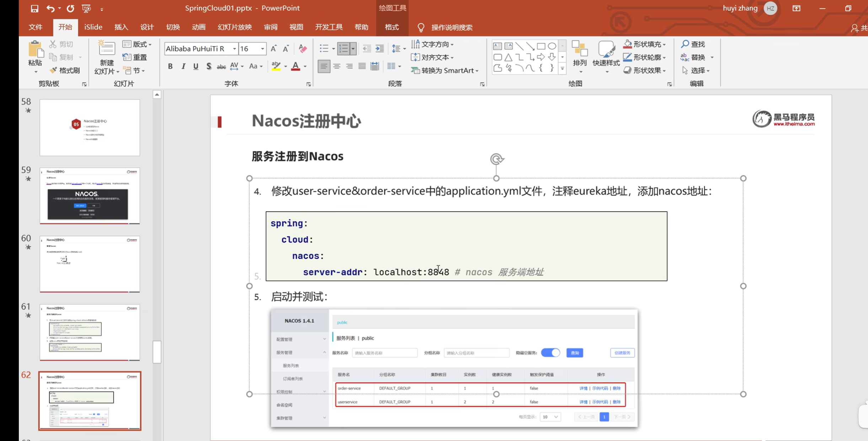Increase font size with larger A icon
868x441 pixels.
pyautogui.click(x=273, y=49)
